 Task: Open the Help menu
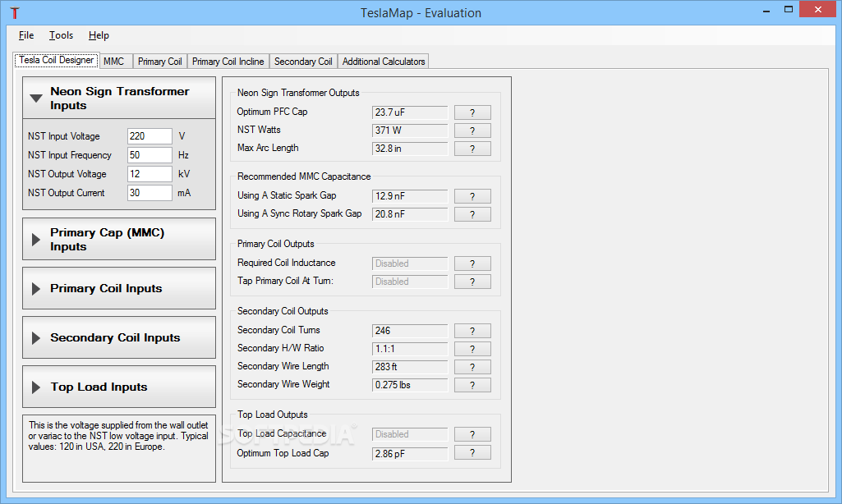tap(99, 35)
